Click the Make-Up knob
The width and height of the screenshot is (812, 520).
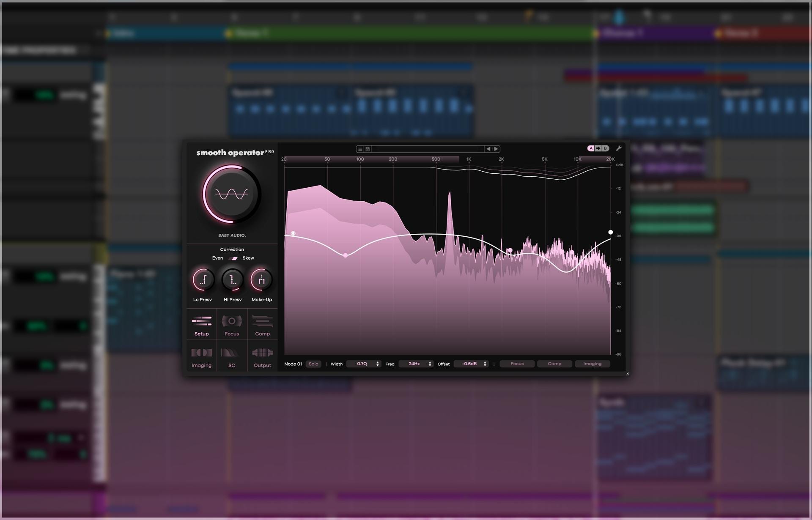(261, 279)
